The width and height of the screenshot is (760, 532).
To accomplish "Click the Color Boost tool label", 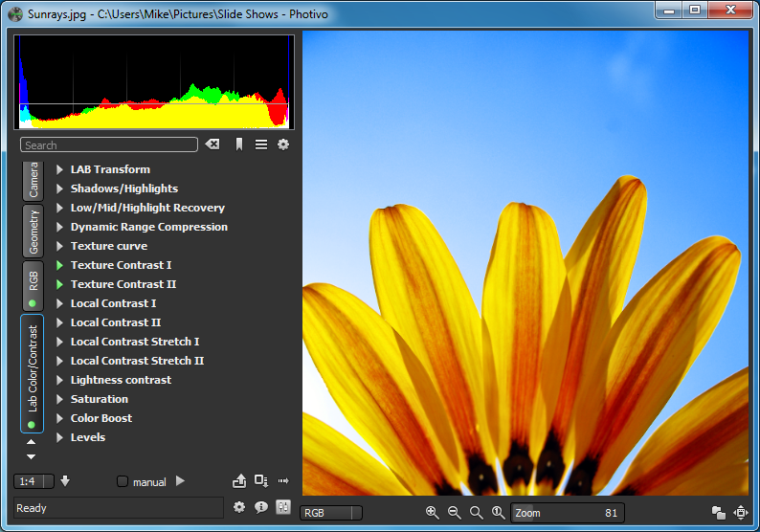I will tap(101, 418).
